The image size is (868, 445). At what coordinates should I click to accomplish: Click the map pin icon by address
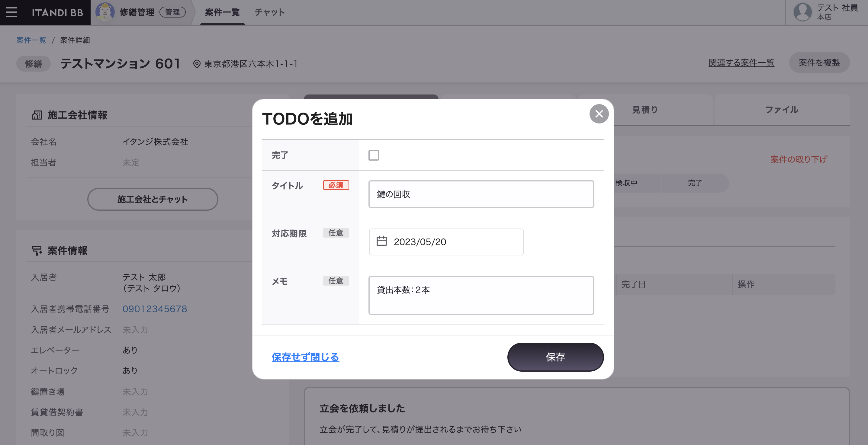pyautogui.click(x=197, y=64)
